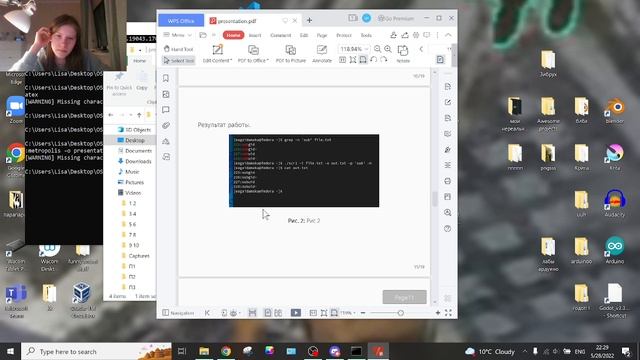Collapse the ribbon with chevron arrow
Viewport: 640px width, 360px height.
[448, 35]
